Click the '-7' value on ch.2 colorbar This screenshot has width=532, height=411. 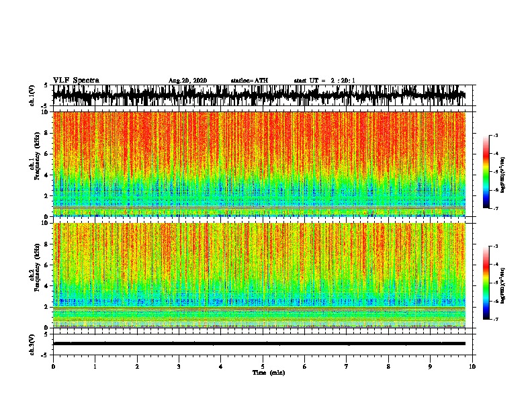click(x=495, y=319)
